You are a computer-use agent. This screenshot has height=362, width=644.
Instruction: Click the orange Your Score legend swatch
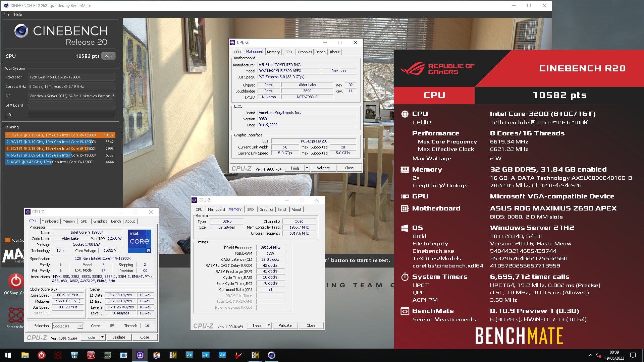coord(8,240)
